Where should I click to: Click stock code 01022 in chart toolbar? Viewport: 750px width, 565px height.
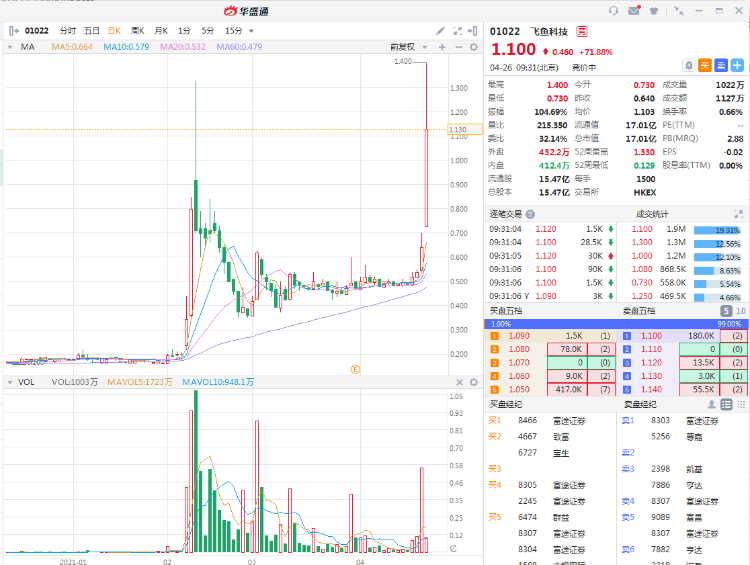(x=36, y=31)
